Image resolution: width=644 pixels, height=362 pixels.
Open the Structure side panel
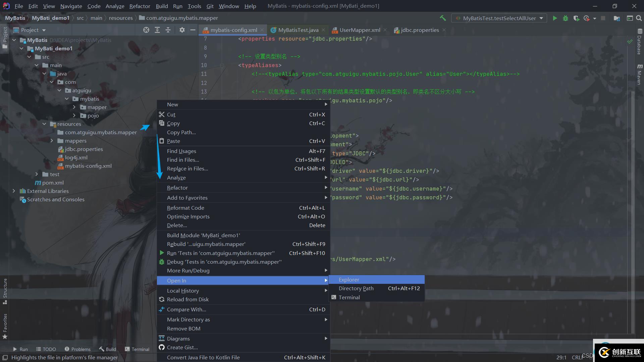[5, 291]
